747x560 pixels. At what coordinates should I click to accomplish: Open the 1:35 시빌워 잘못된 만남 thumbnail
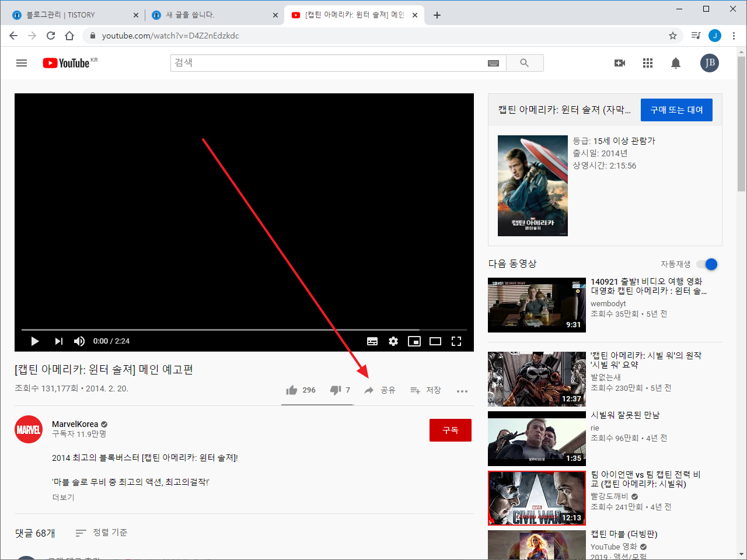click(x=537, y=439)
